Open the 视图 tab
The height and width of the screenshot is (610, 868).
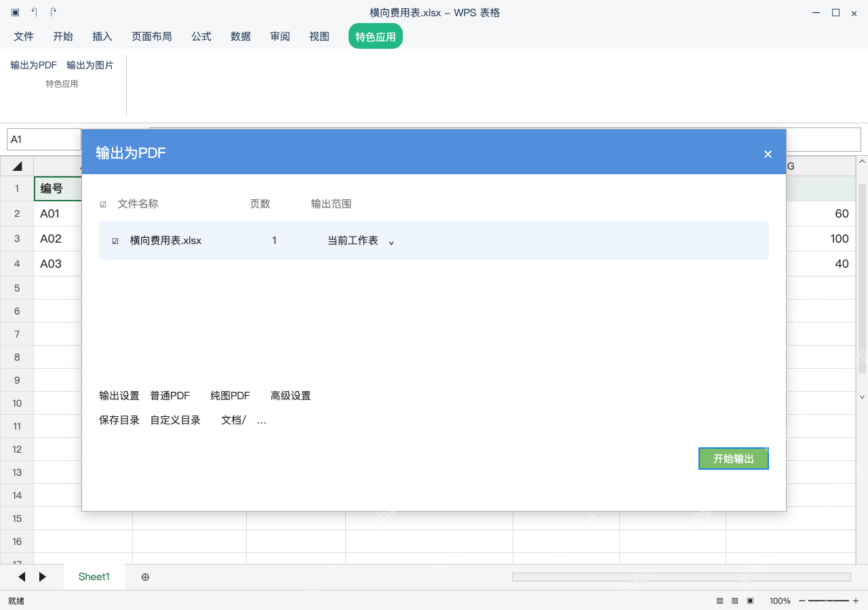[319, 37]
